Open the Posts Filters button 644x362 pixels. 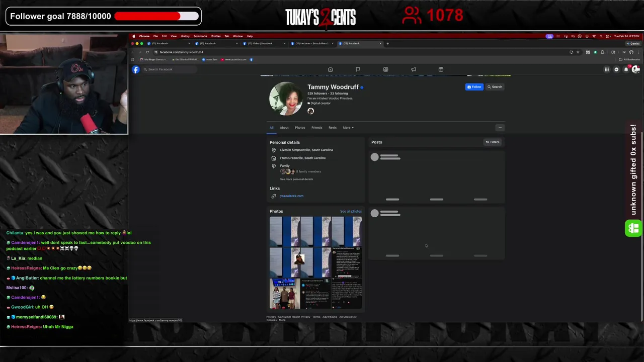pos(492,142)
